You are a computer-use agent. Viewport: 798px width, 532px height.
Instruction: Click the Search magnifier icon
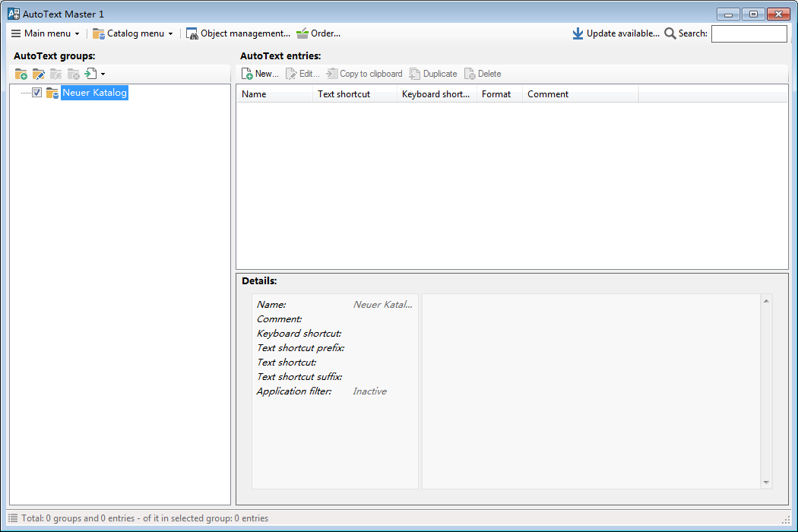[x=670, y=33]
